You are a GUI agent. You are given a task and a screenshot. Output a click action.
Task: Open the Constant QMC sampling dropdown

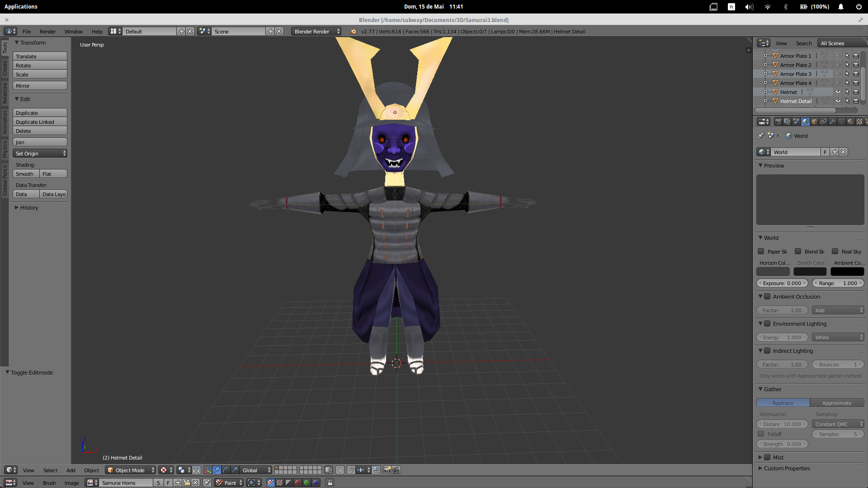tap(838, 424)
